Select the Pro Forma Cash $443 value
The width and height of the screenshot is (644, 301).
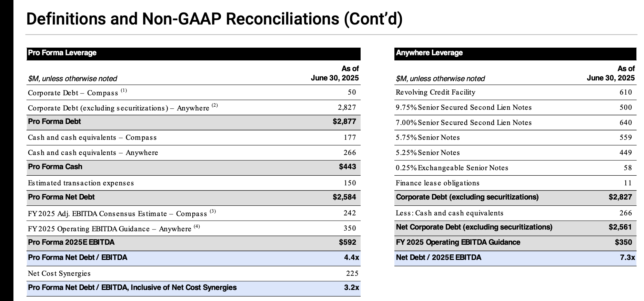347,167
